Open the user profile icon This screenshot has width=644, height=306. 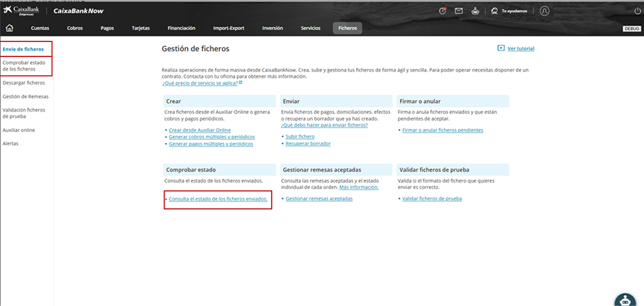(544, 11)
